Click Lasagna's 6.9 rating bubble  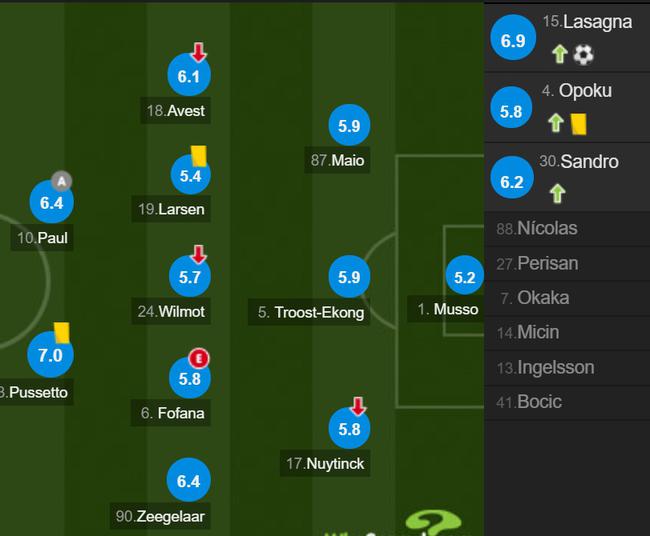tap(513, 38)
